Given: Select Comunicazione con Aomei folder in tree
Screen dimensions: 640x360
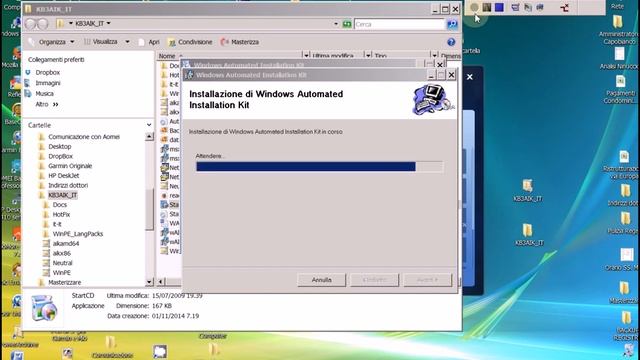Looking at the screenshot, I should tap(84, 137).
